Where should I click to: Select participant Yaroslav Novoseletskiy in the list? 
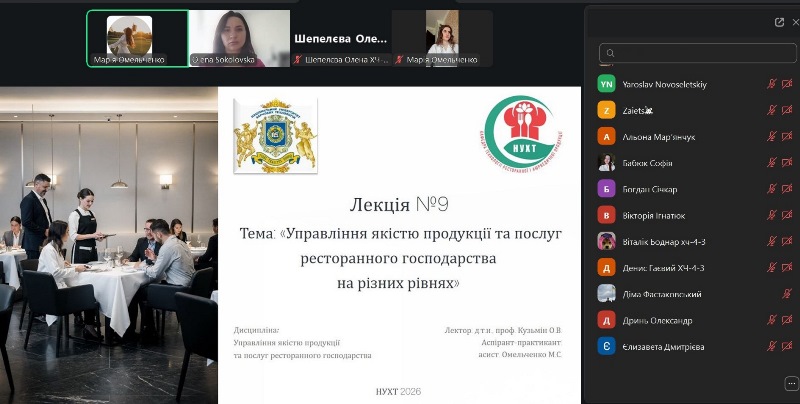(696, 84)
